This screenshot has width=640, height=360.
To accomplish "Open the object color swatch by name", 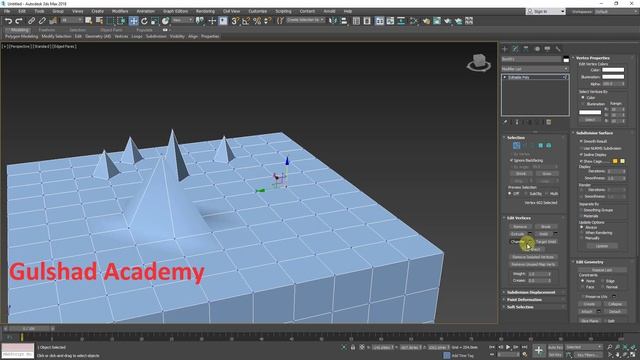I will (566, 59).
